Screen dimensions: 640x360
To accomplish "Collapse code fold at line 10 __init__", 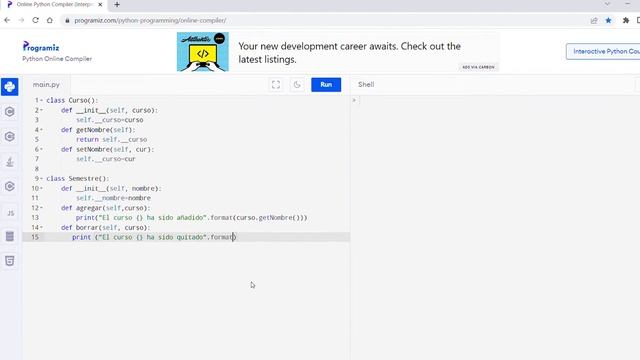I will click(41, 189).
